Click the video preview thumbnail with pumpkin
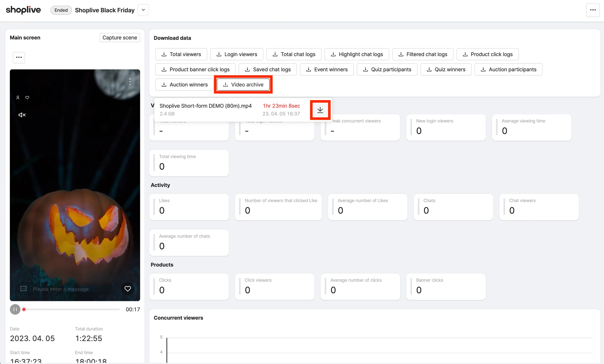604x364 pixels. (x=75, y=185)
